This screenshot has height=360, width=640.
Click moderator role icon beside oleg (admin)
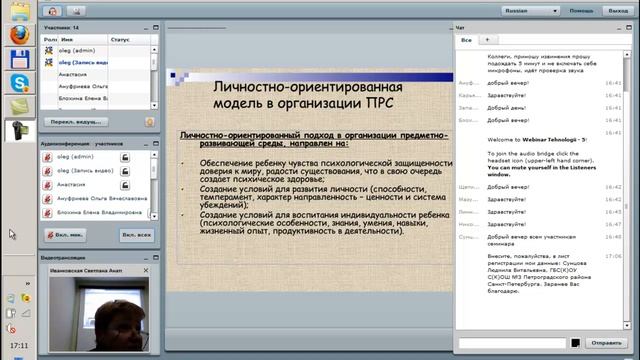(x=49, y=50)
